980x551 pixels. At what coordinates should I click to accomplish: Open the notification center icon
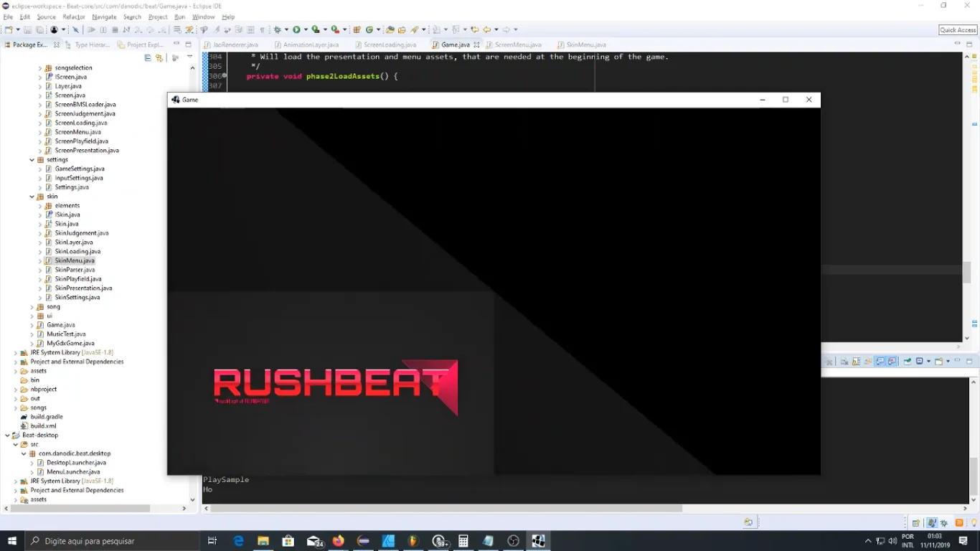(x=963, y=541)
